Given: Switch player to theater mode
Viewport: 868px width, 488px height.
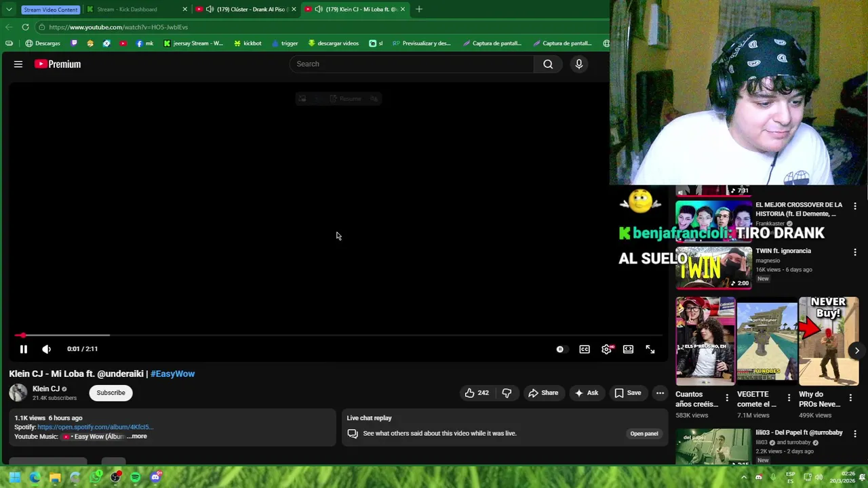Looking at the screenshot, I should pyautogui.click(x=629, y=349).
